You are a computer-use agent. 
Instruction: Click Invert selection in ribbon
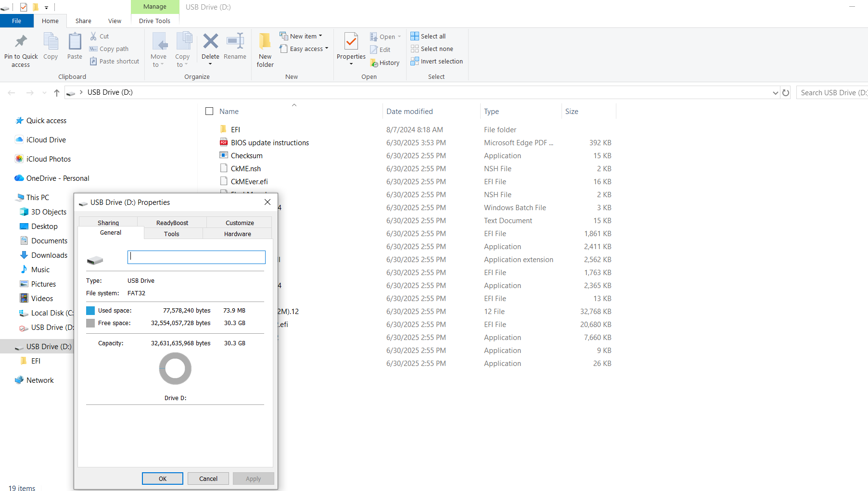[437, 61]
